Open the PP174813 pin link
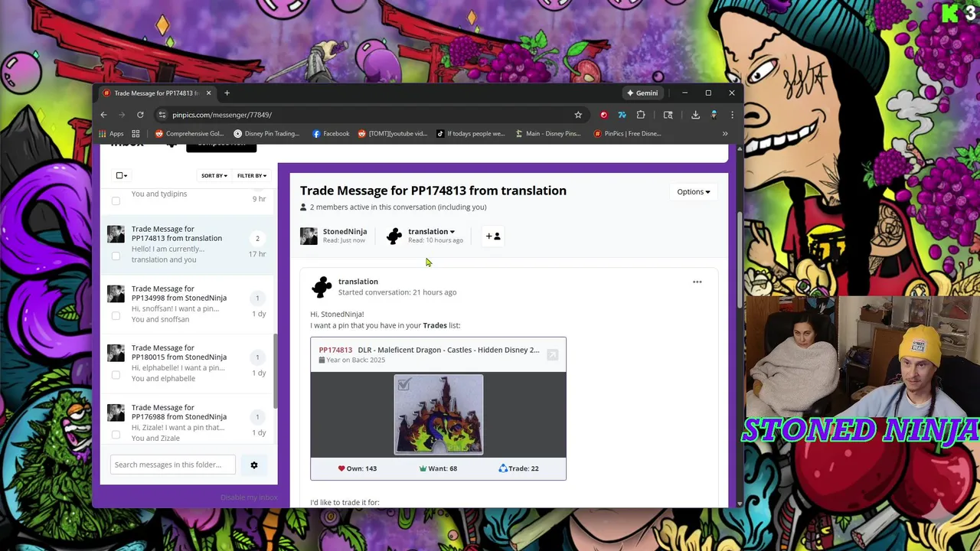 pyautogui.click(x=335, y=350)
